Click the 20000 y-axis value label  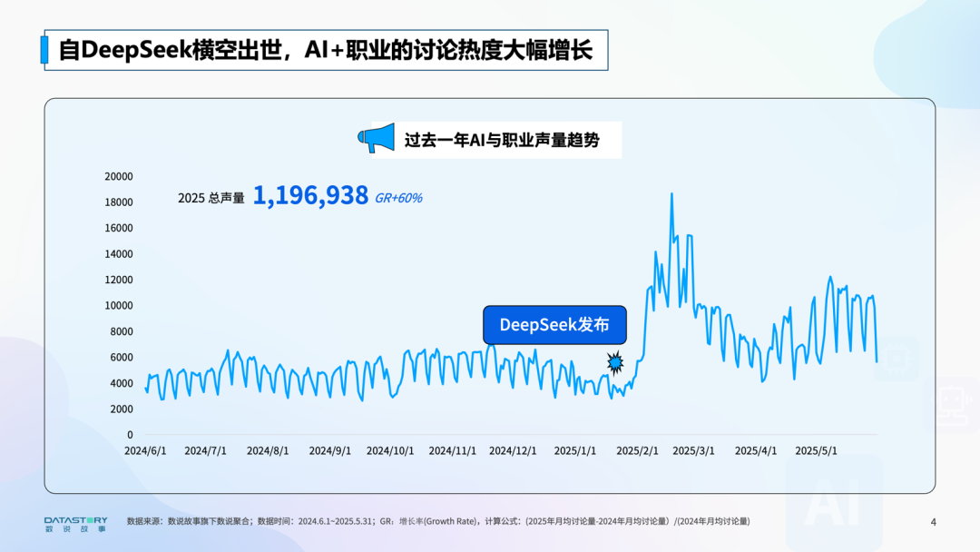coord(118,176)
